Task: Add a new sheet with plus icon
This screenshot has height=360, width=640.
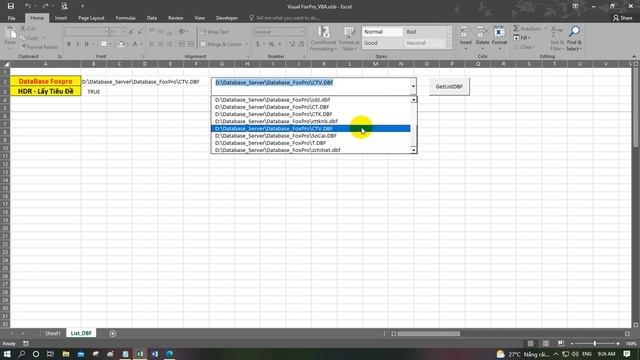Action: click(113, 333)
